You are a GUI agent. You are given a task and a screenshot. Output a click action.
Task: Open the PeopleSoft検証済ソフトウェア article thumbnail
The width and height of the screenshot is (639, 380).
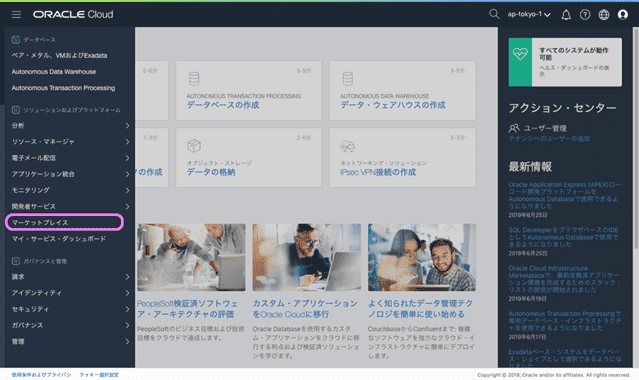(191, 257)
